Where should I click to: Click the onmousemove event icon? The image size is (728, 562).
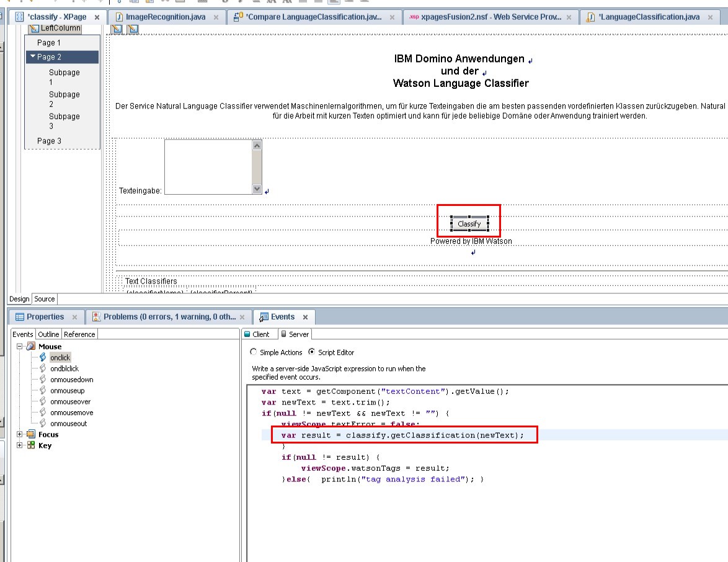click(x=43, y=413)
